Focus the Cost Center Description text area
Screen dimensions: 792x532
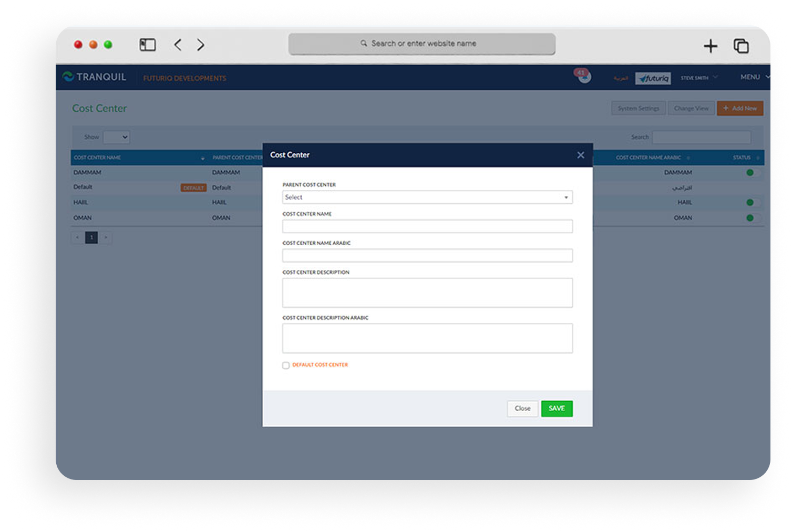coord(427,293)
